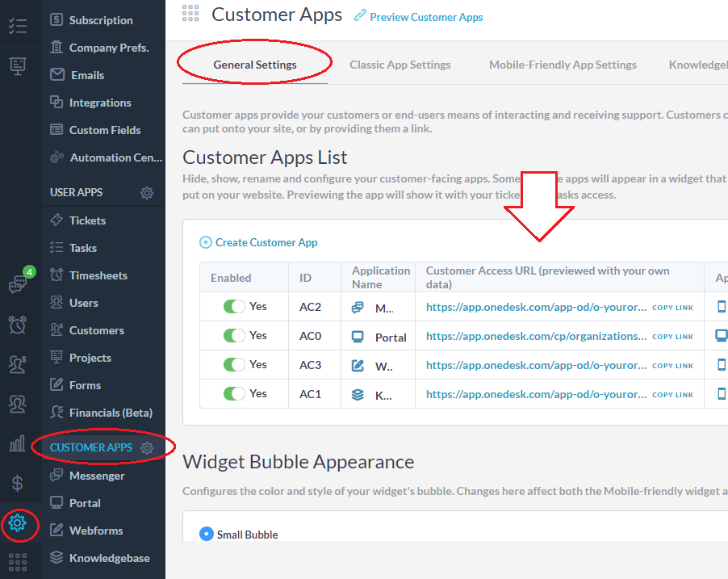Open the AC3 customer access URL
This screenshot has width=728, height=579.
click(536, 365)
